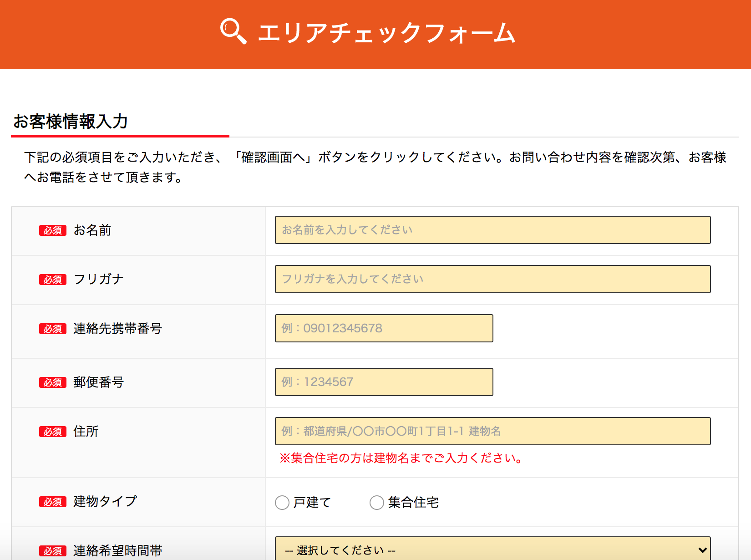Click the red 集合住宅 building name note
Image resolution: width=751 pixels, height=560 pixels.
[x=401, y=458]
